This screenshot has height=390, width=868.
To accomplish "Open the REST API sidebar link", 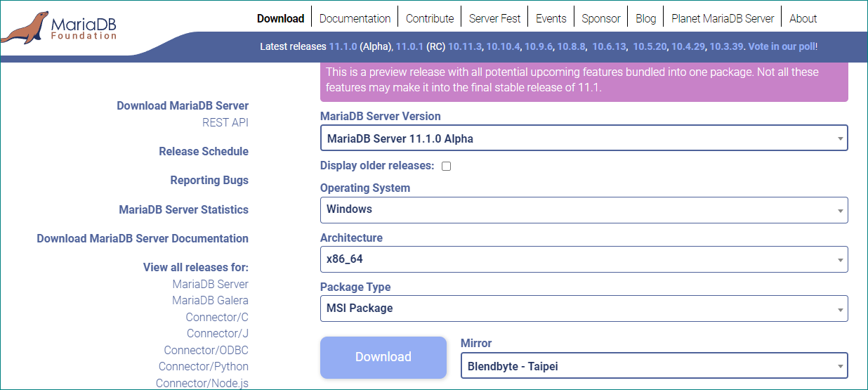I will pyautogui.click(x=225, y=122).
